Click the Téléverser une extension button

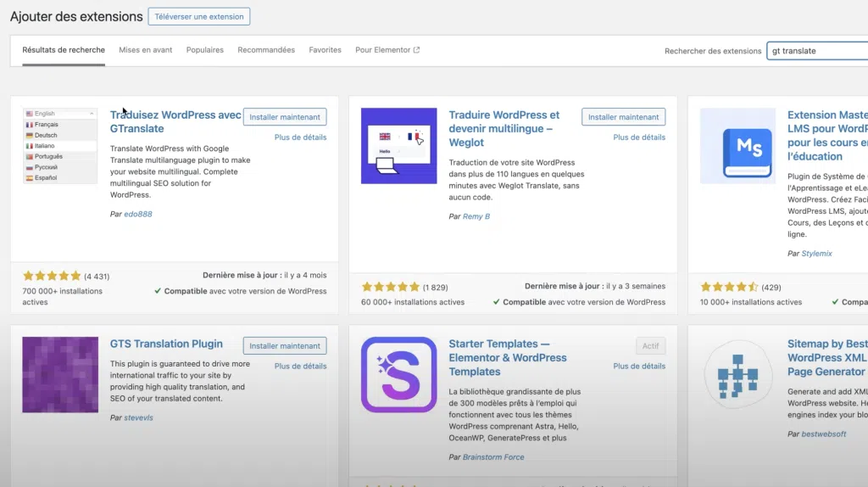(199, 16)
